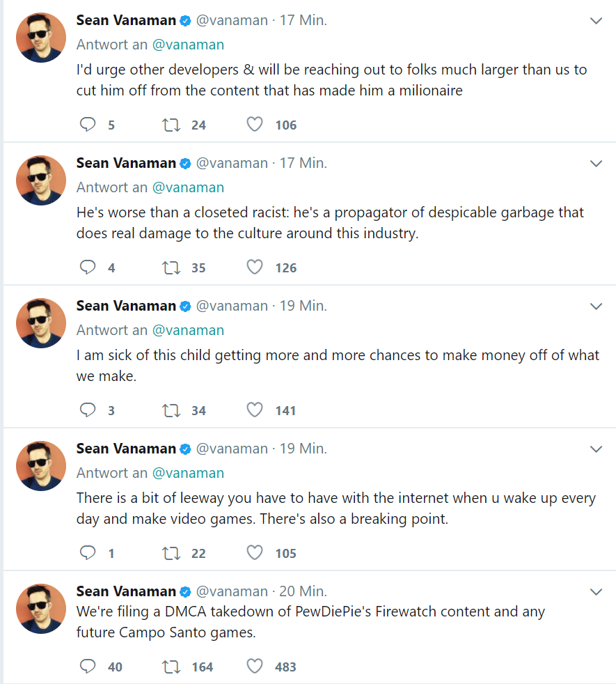Like the 'bit of leeway' tweet
616x684 pixels.
[x=255, y=552]
